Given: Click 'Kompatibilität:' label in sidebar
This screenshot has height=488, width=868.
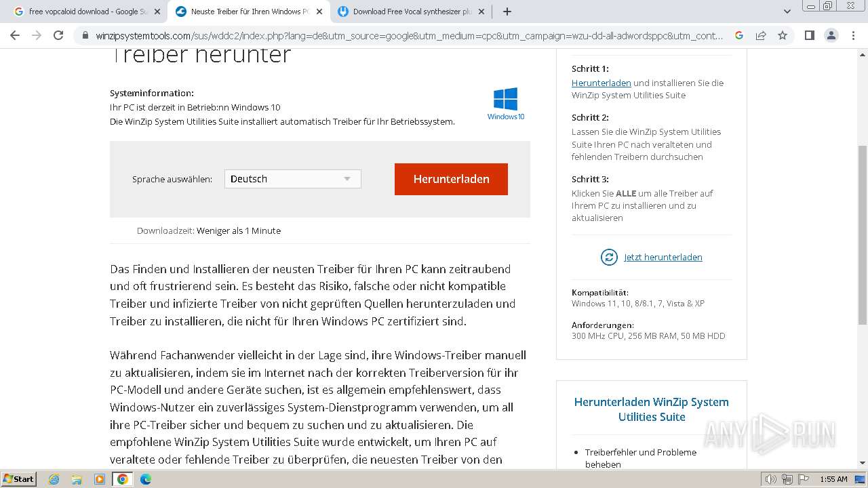Looking at the screenshot, I should tap(600, 292).
